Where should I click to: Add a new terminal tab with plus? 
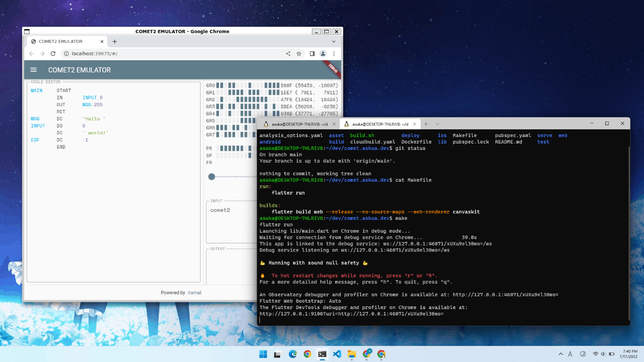click(426, 124)
